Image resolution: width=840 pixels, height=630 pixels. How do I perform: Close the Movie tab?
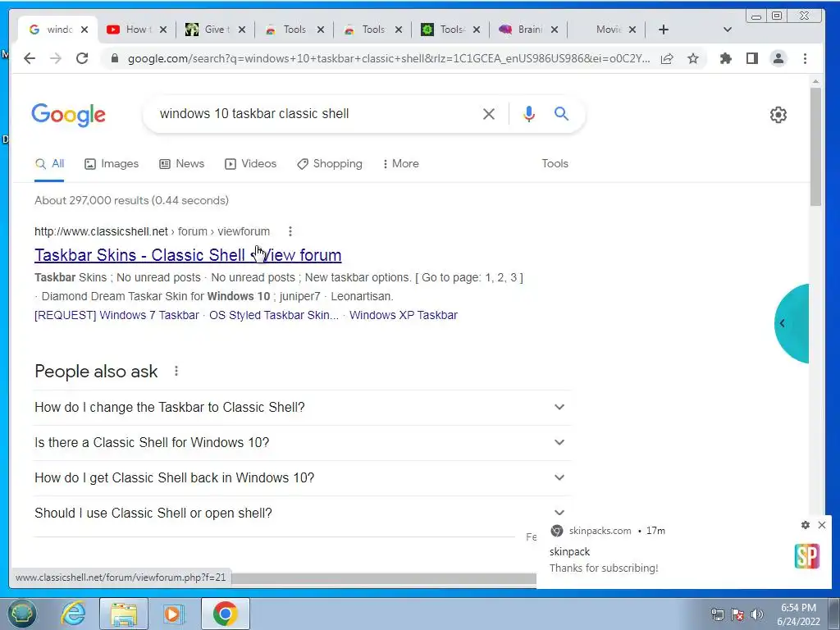pos(632,30)
